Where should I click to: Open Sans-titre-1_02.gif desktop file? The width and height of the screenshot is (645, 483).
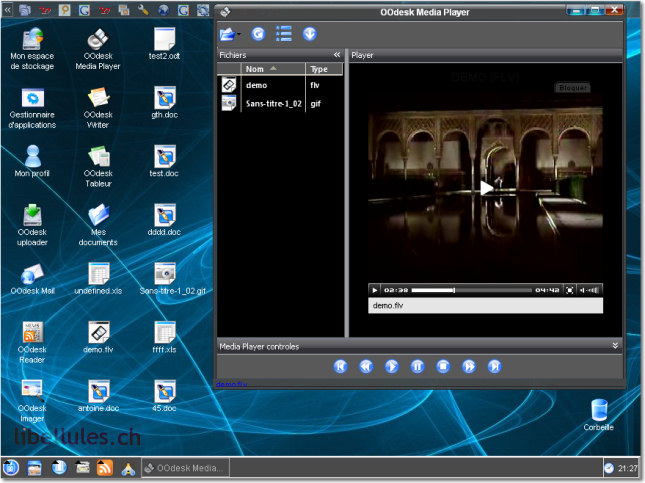(x=172, y=279)
